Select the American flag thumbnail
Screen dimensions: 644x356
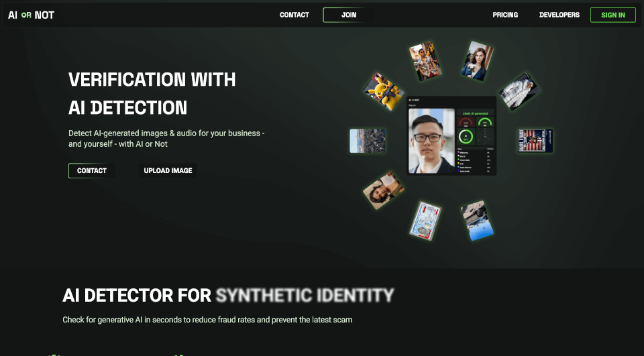click(x=535, y=140)
